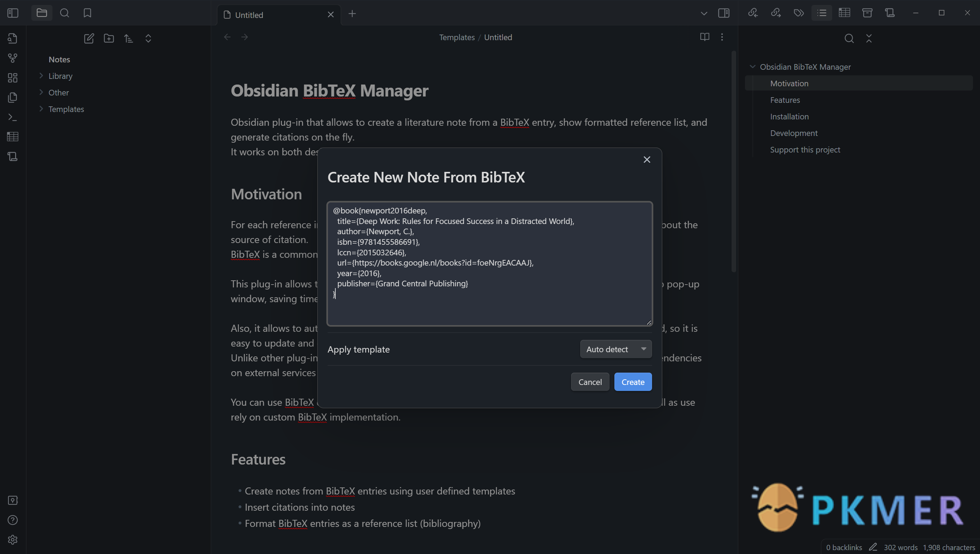Open the archive box panel icon
The width and height of the screenshot is (980, 554).
point(867,13)
